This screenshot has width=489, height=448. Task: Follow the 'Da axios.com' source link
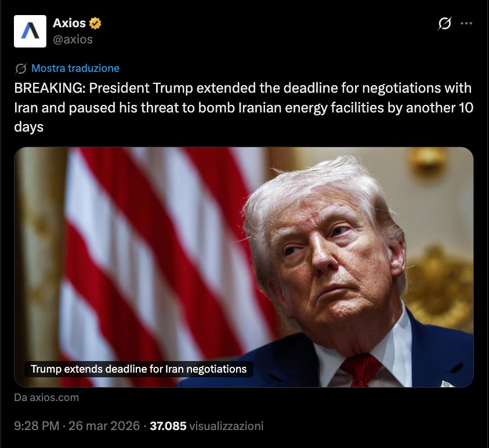pos(46,398)
